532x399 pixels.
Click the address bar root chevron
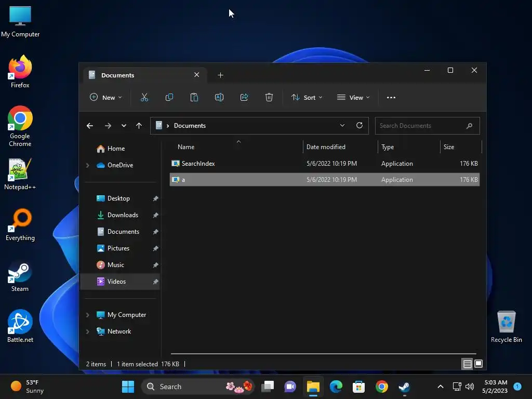coord(168,126)
